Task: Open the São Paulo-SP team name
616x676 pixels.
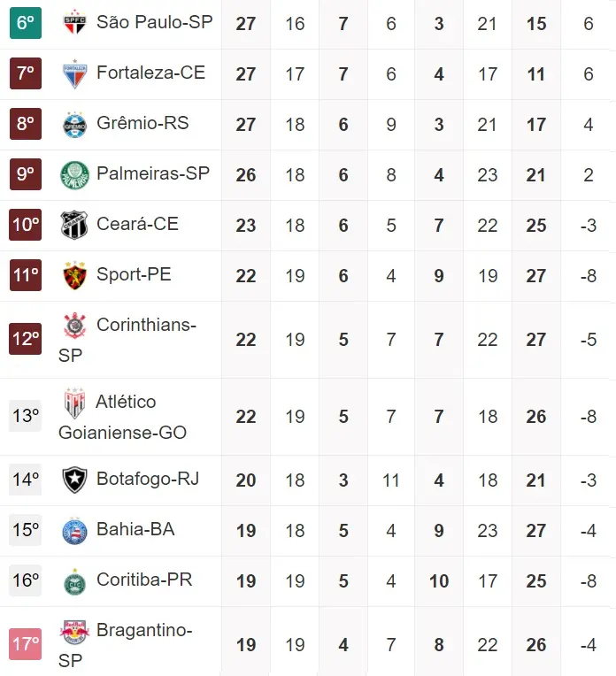Action: (x=154, y=23)
